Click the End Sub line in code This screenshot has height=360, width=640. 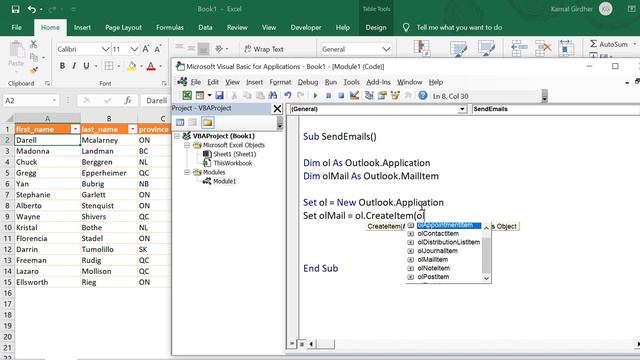point(320,268)
